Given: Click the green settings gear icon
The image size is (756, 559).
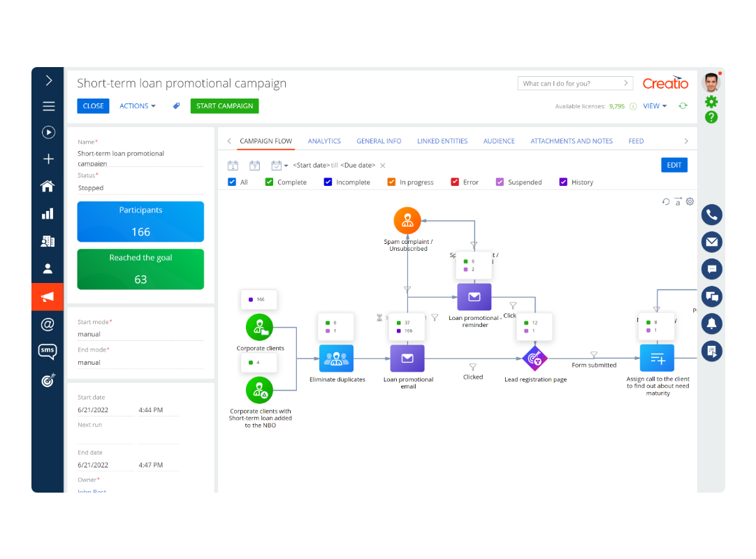Looking at the screenshot, I should pos(711,102).
